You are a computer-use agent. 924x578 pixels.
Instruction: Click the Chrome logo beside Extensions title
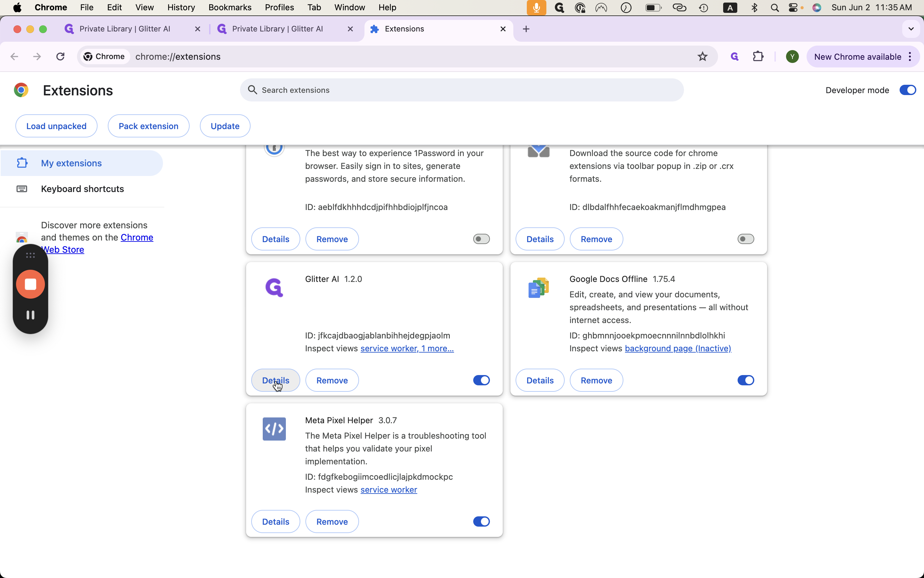click(21, 90)
